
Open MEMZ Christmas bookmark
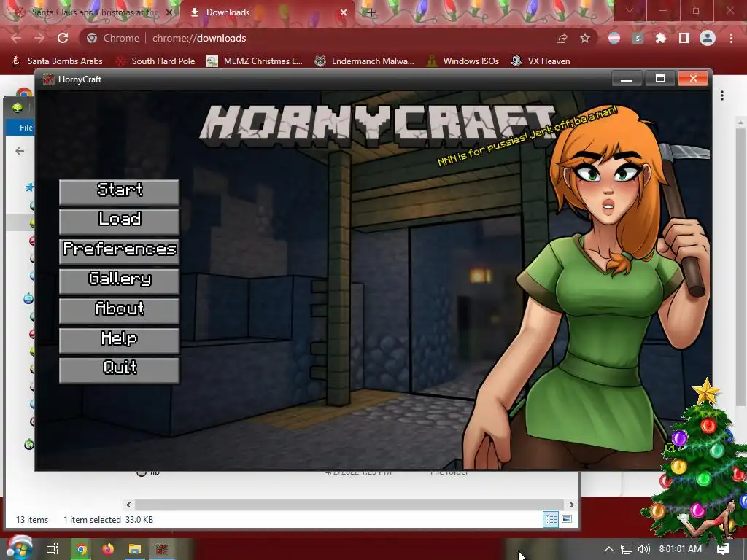[x=255, y=61]
